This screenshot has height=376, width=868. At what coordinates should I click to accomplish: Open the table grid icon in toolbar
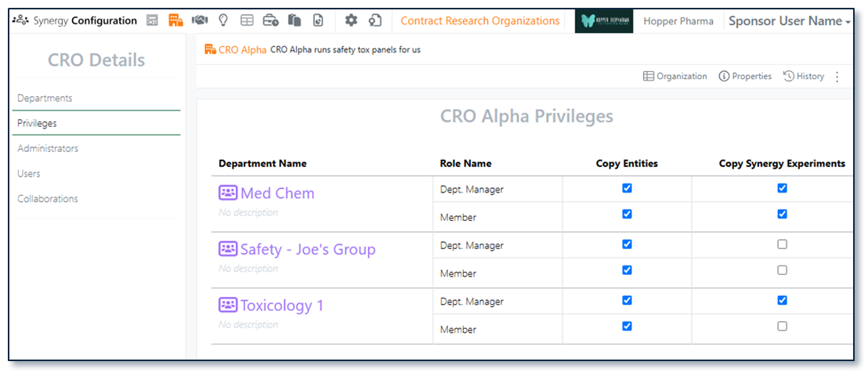tap(247, 21)
